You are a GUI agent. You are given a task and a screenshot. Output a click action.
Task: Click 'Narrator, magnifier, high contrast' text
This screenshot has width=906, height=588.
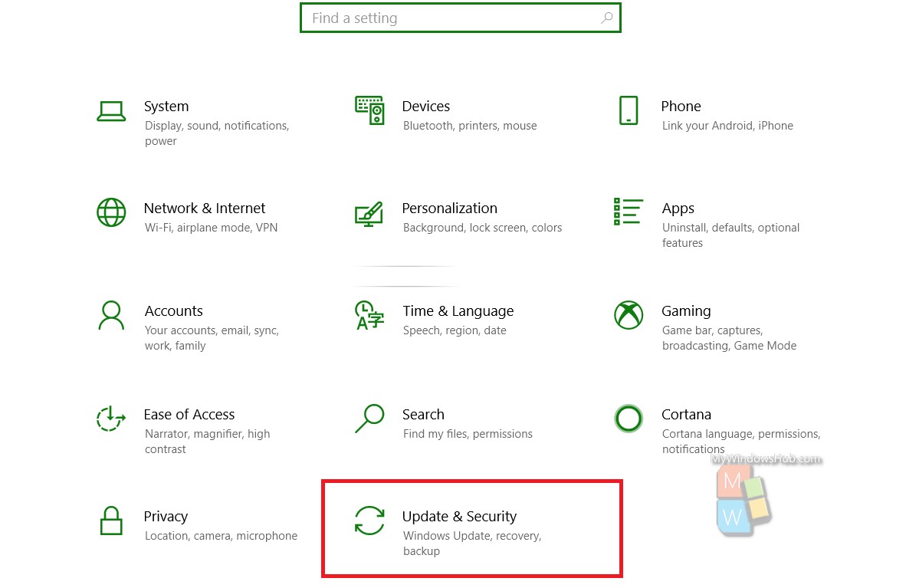pos(208,442)
